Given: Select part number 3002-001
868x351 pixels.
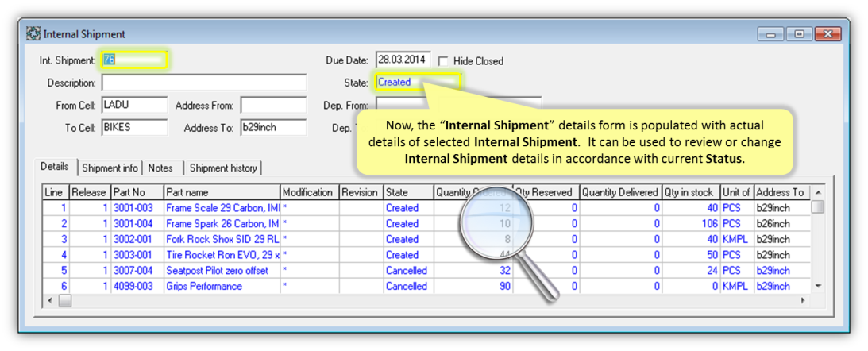Looking at the screenshot, I should [137, 239].
